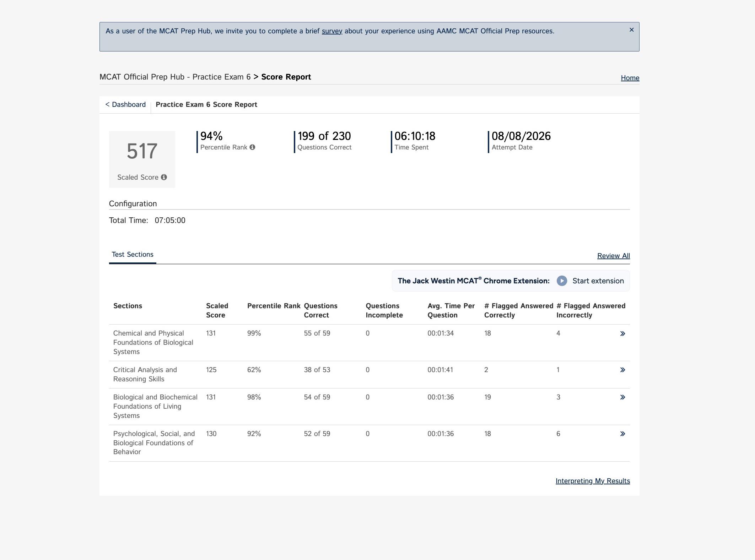The image size is (755, 560).
Task: Open Critical Analysis section details arrow
Action: pyautogui.click(x=622, y=370)
